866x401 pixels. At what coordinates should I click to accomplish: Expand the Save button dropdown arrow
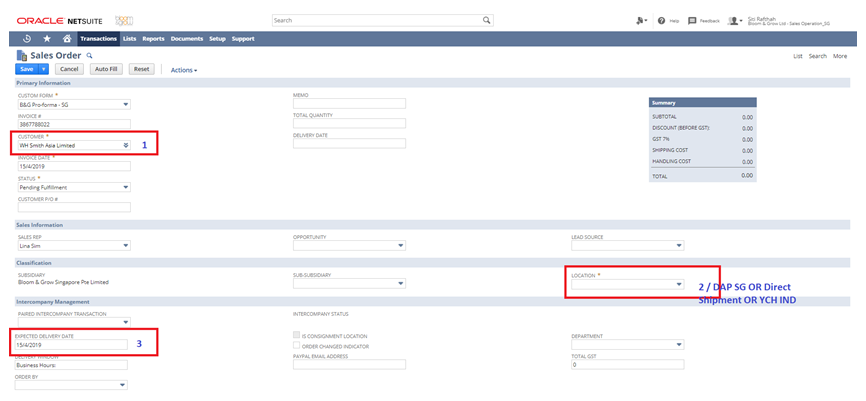44,69
